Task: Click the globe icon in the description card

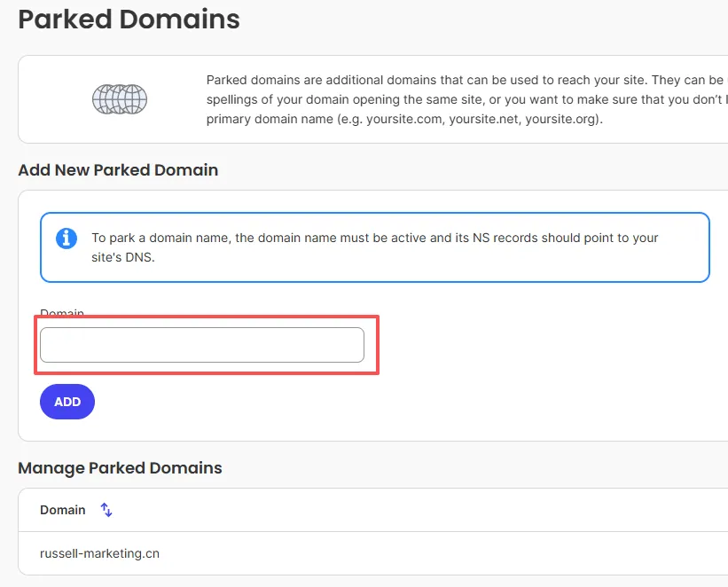Action: tap(120, 98)
